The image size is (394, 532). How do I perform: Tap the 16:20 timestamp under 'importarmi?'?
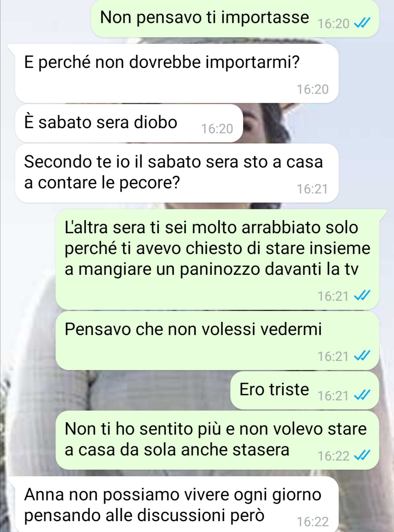click(313, 89)
